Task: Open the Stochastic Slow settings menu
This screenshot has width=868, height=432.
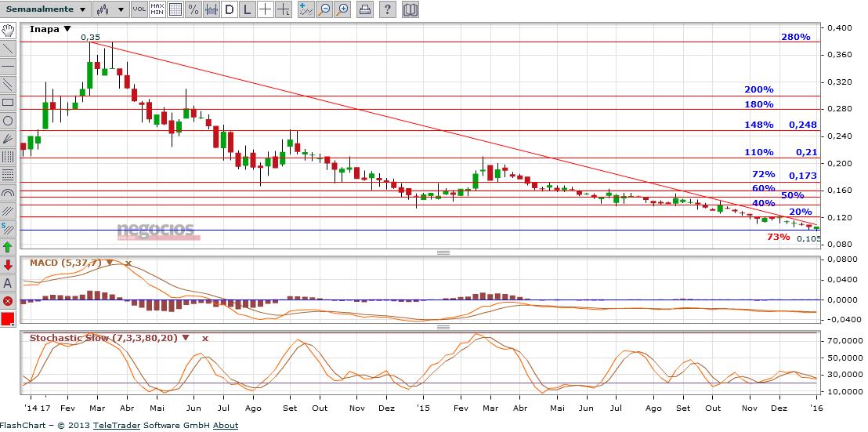Action: tap(186, 338)
